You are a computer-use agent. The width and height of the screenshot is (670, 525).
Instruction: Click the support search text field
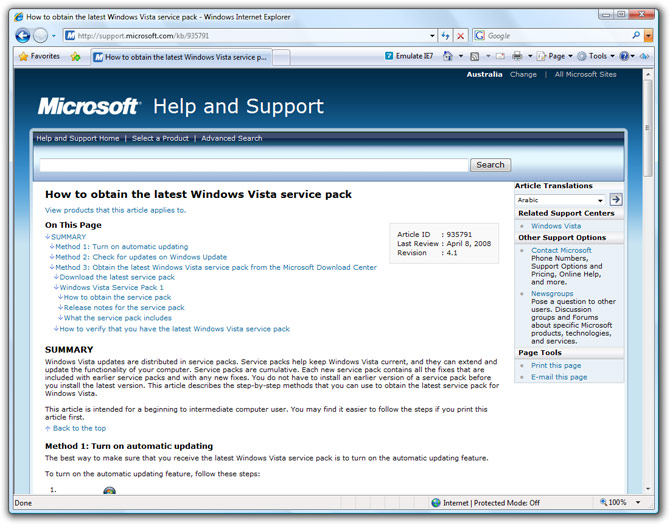(254, 165)
